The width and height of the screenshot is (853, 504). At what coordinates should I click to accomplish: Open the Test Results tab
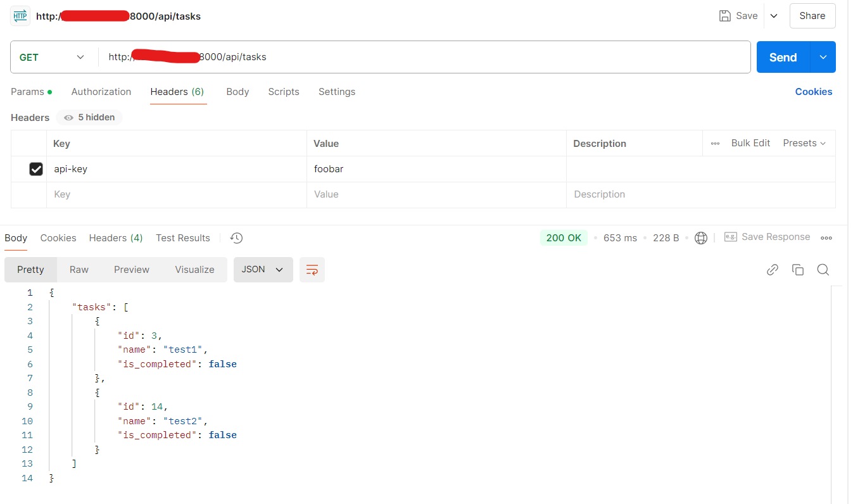click(183, 238)
